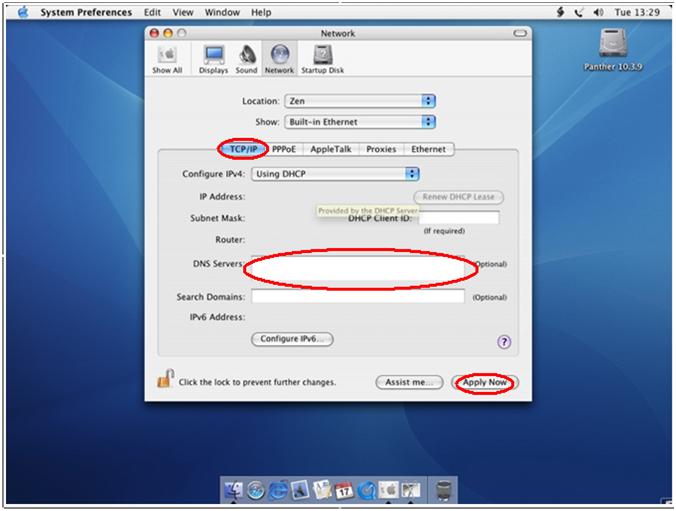676x511 pixels.
Task: Click the Configure IPv6 button
Action: [x=291, y=339]
